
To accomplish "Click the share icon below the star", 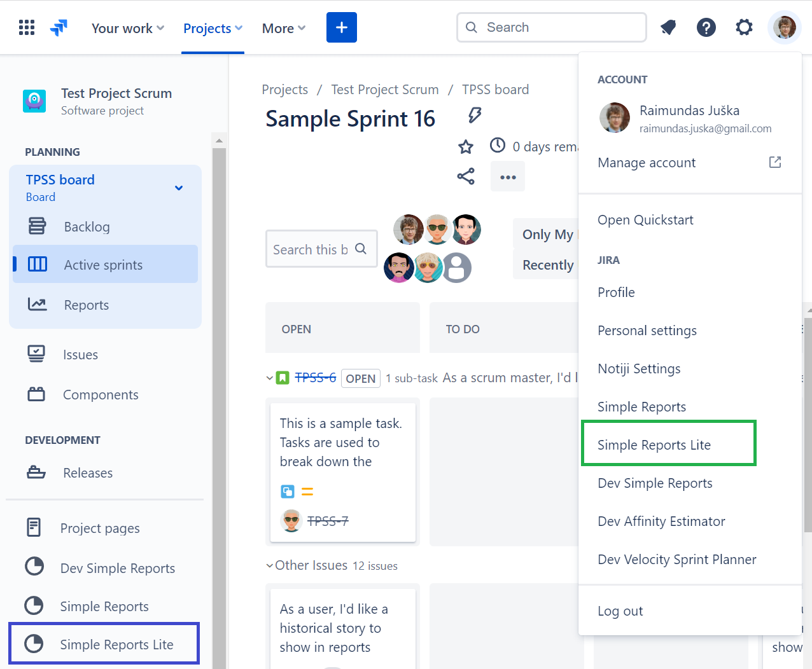I will 466,176.
